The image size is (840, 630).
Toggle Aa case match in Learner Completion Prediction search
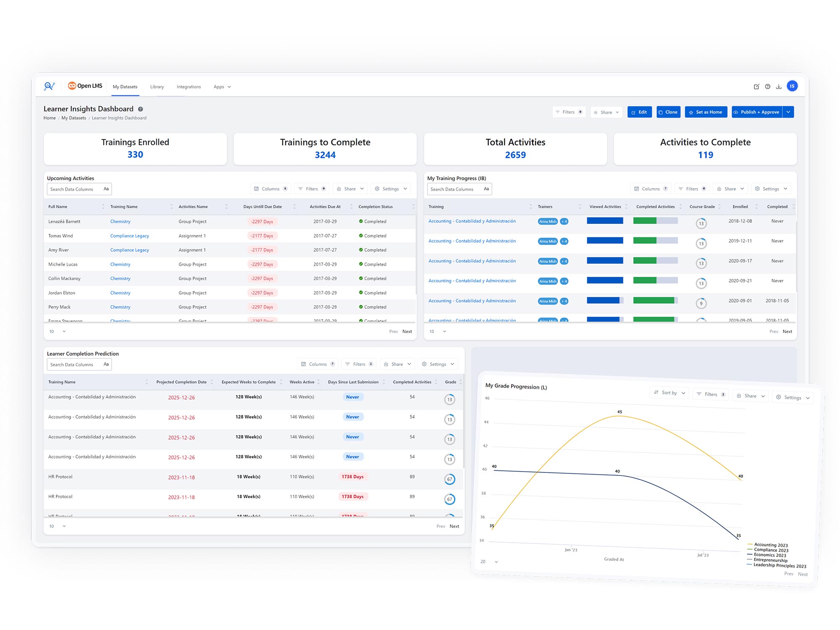[106, 364]
